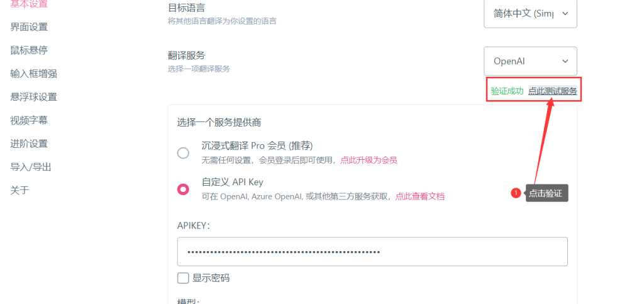Open 界面设置 in the sidebar
The image size is (644, 304).
(29, 27)
